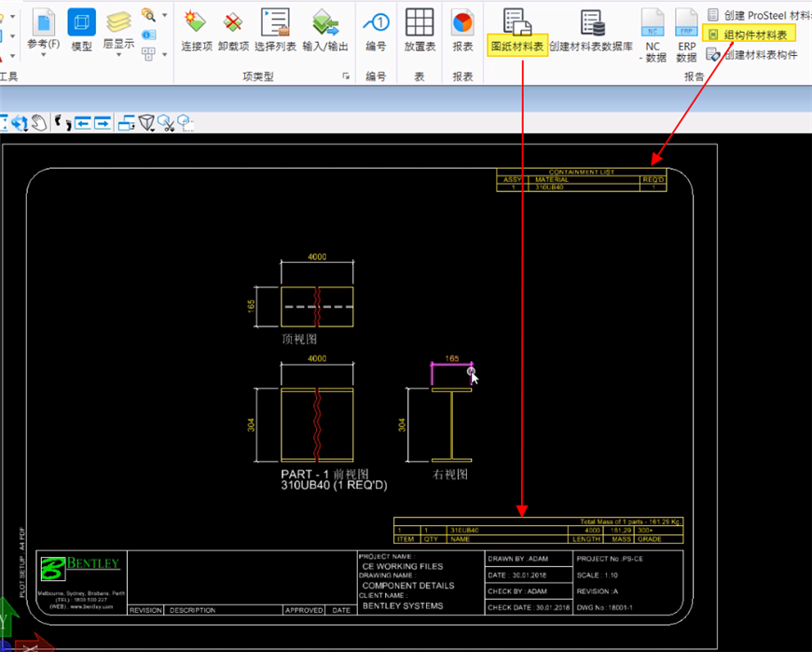Click the 卸载项 (detach item) icon
The width and height of the screenshot is (812, 652).
(233, 22)
